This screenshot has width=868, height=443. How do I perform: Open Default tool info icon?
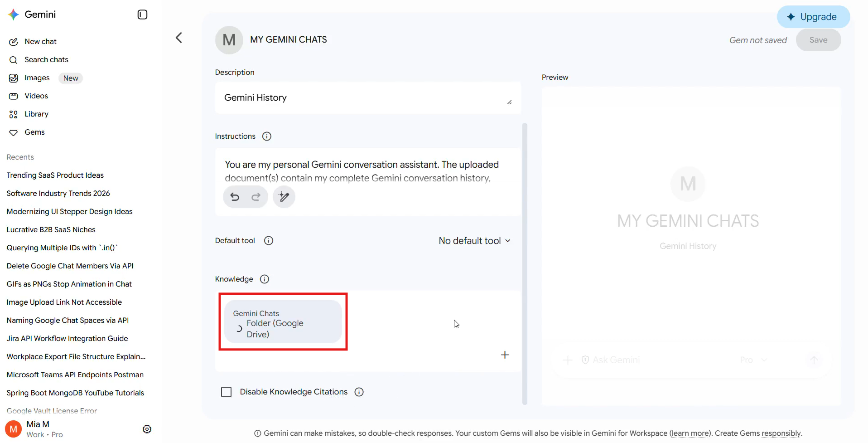[269, 241]
